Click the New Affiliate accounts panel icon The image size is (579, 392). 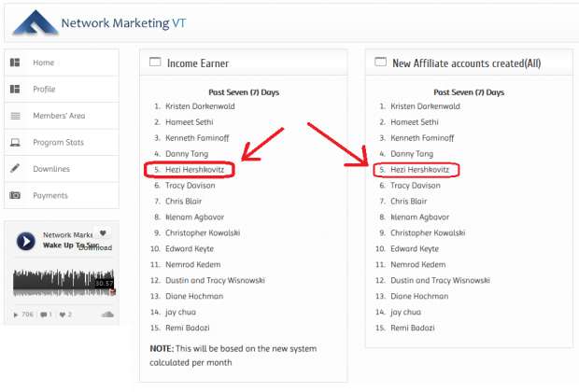(380, 62)
